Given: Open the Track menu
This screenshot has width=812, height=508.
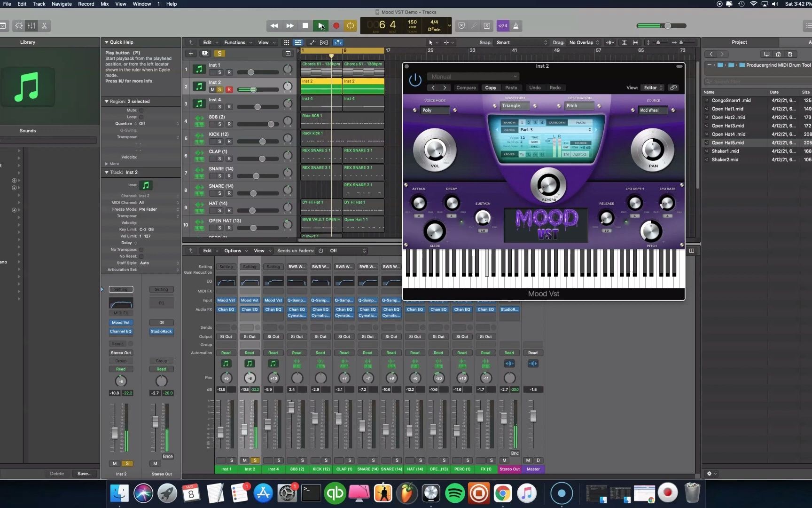Looking at the screenshot, I should click(39, 4).
